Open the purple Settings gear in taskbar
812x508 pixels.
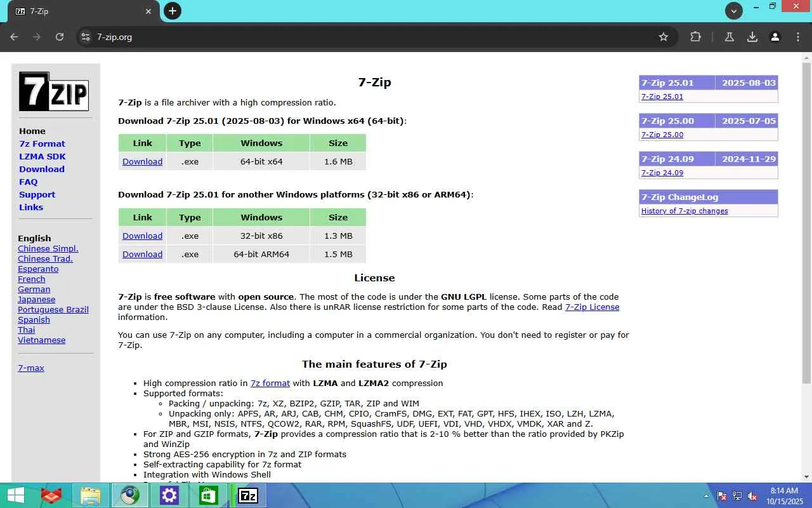click(169, 495)
